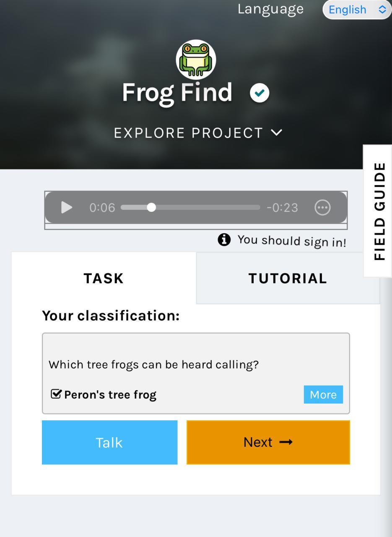Viewport: 392px width, 537px height.
Task: Expand the EXPLORE PROJECT menu
Action: [198, 133]
